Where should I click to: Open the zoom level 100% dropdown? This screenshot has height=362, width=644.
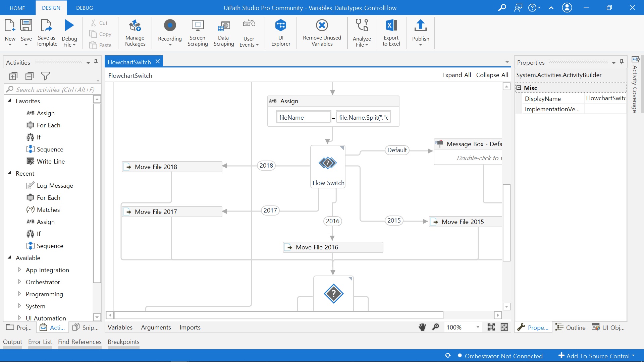pos(478,327)
